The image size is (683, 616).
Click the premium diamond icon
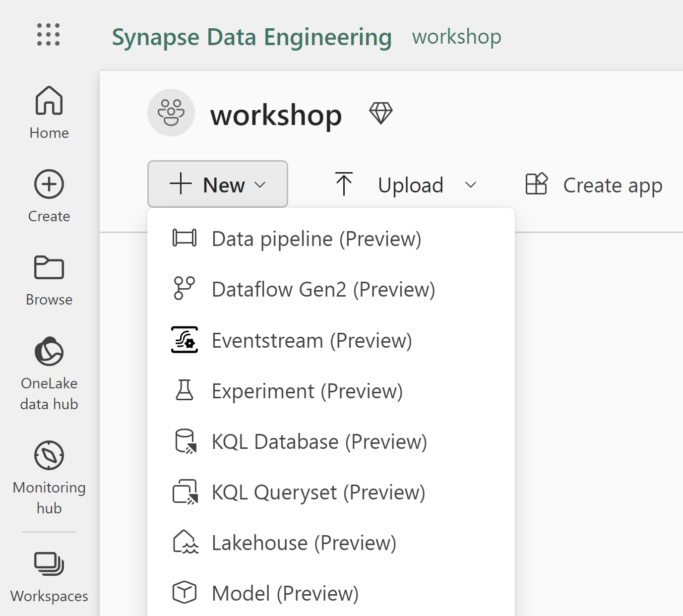coord(381,113)
